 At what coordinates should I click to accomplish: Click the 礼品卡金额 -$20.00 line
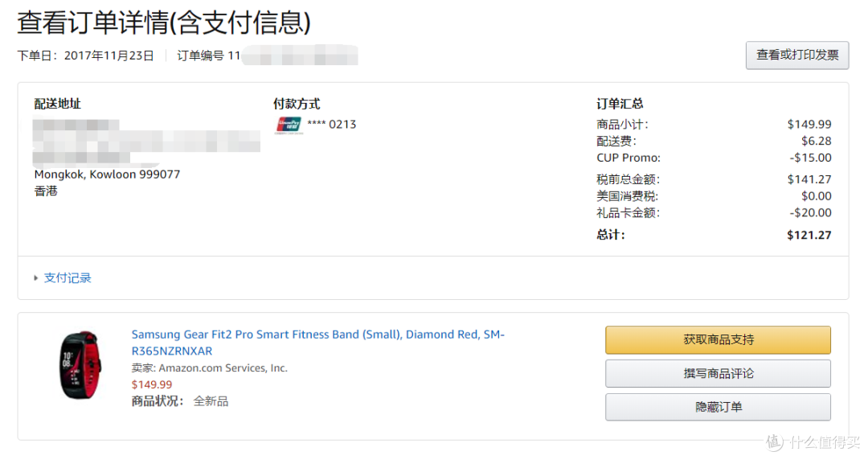(714, 213)
